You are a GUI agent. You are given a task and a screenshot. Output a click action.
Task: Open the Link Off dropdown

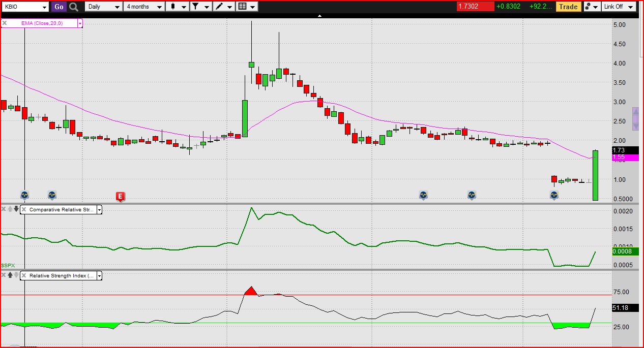[618, 7]
